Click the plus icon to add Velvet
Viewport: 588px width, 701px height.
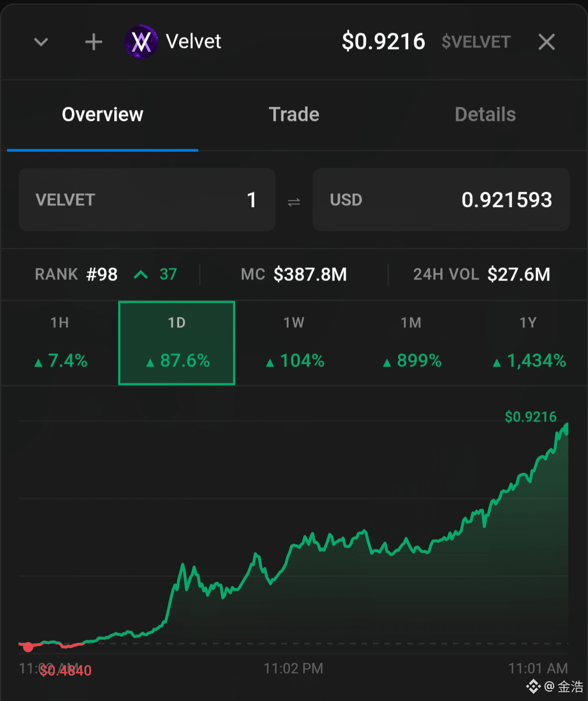coord(94,42)
